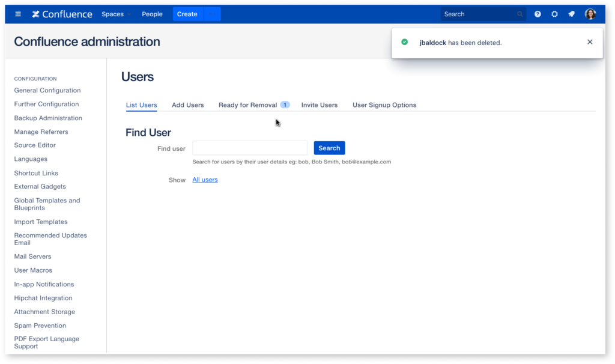Click the Confluence logo
The width and height of the screenshot is (615, 364).
pos(62,14)
